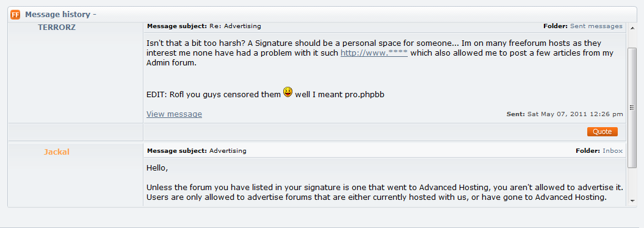Go to the Inbox folder link
The image size is (644, 228).
coord(612,150)
